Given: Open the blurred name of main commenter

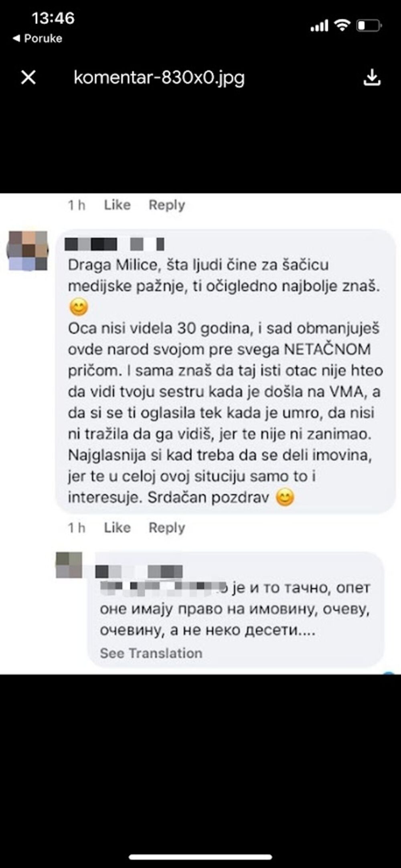Looking at the screenshot, I should (x=115, y=244).
